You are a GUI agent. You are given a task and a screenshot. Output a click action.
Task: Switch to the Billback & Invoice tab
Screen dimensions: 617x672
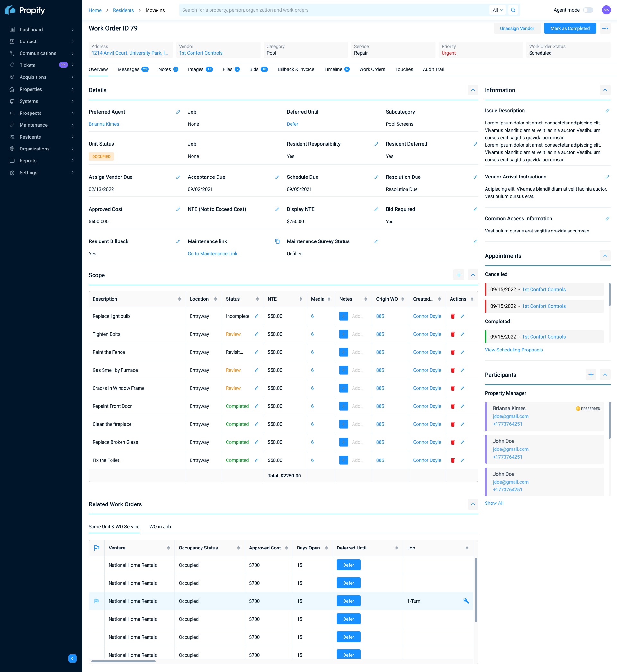pyautogui.click(x=295, y=69)
